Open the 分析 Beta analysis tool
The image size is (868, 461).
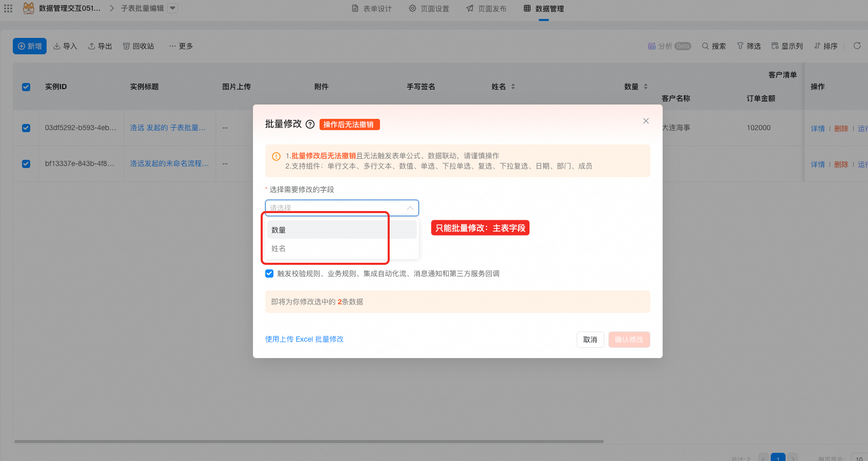669,46
